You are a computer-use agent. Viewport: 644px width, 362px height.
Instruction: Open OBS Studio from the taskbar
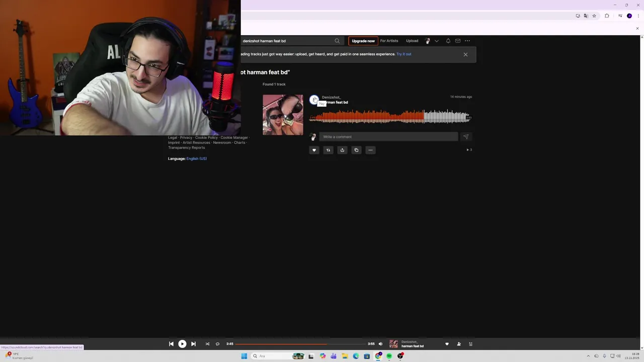click(400, 356)
